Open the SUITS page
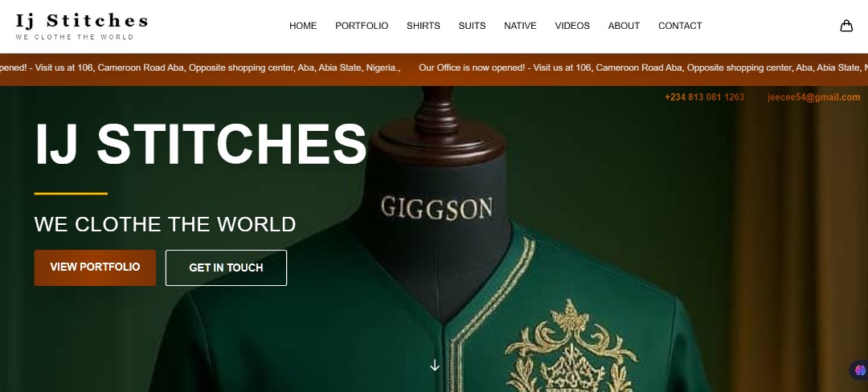 [472, 26]
